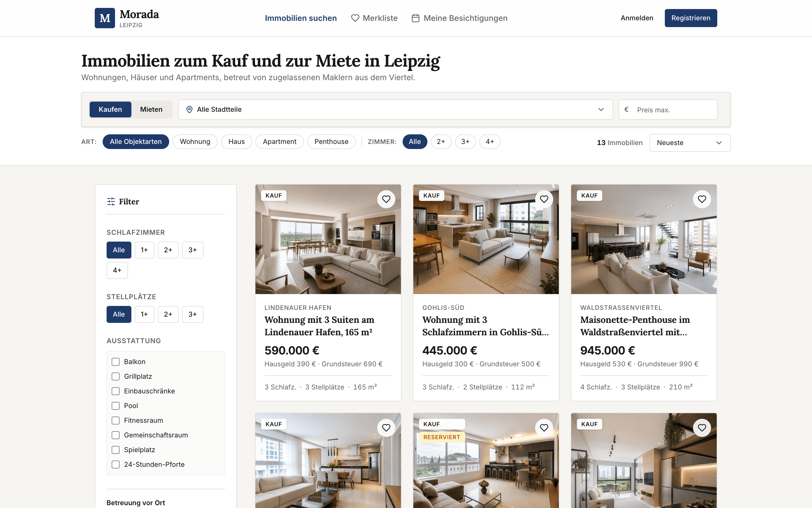812x508 pixels.
Task: Select Zimmer Alle pill
Action: pyautogui.click(x=415, y=142)
